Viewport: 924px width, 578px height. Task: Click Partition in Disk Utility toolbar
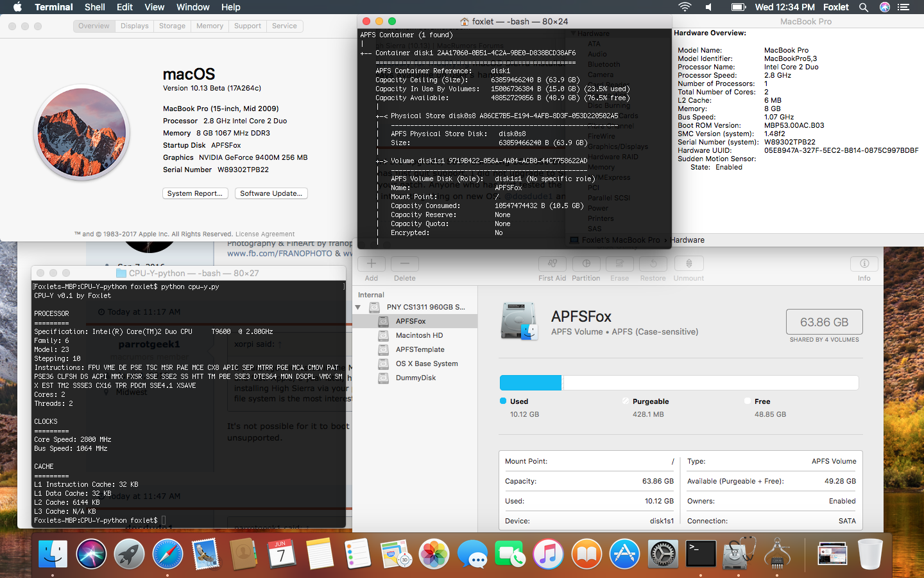[586, 269]
